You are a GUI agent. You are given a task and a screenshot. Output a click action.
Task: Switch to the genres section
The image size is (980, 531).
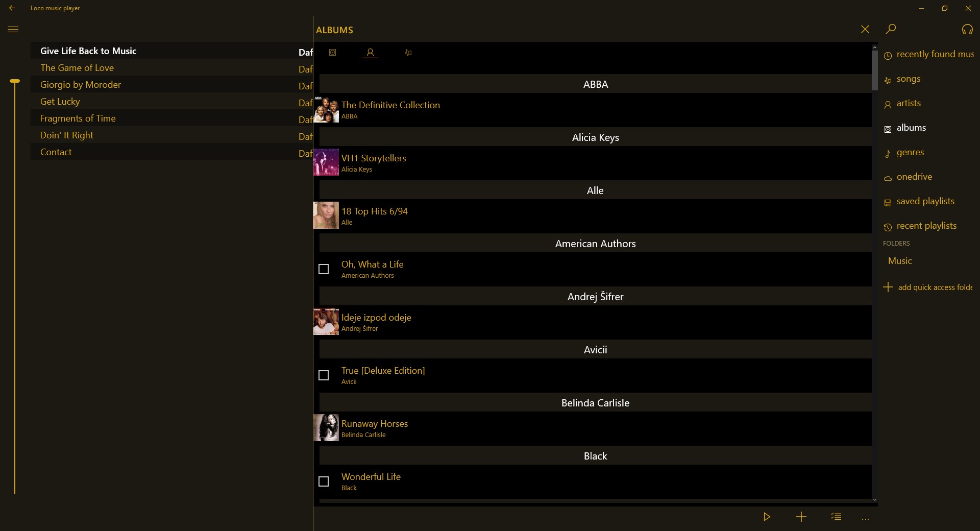click(x=910, y=152)
